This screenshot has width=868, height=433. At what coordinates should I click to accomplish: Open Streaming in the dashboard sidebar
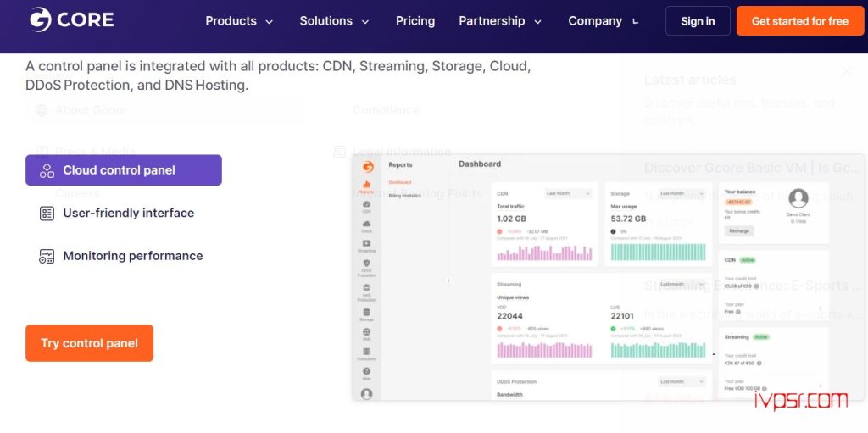[x=366, y=246]
